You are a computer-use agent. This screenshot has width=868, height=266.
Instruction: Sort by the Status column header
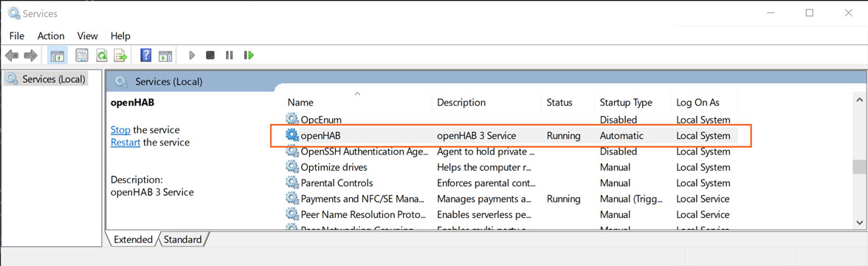[x=559, y=103]
